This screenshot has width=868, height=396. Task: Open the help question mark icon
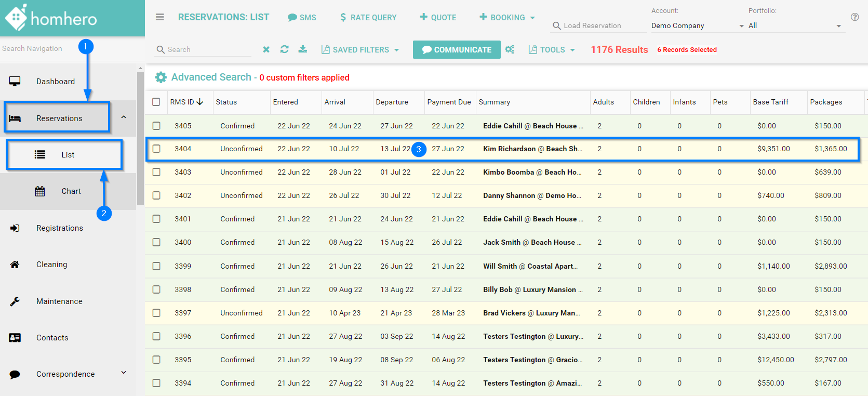(x=854, y=17)
